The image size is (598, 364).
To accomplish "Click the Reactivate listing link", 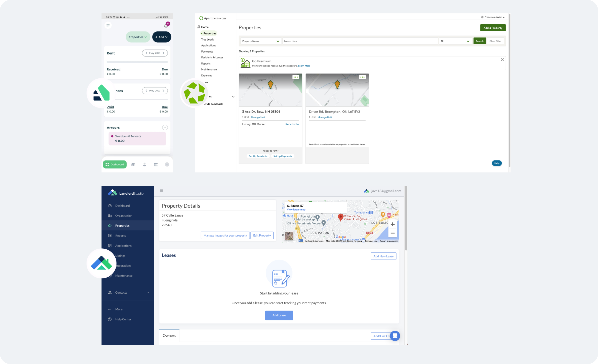I will click(x=292, y=124).
